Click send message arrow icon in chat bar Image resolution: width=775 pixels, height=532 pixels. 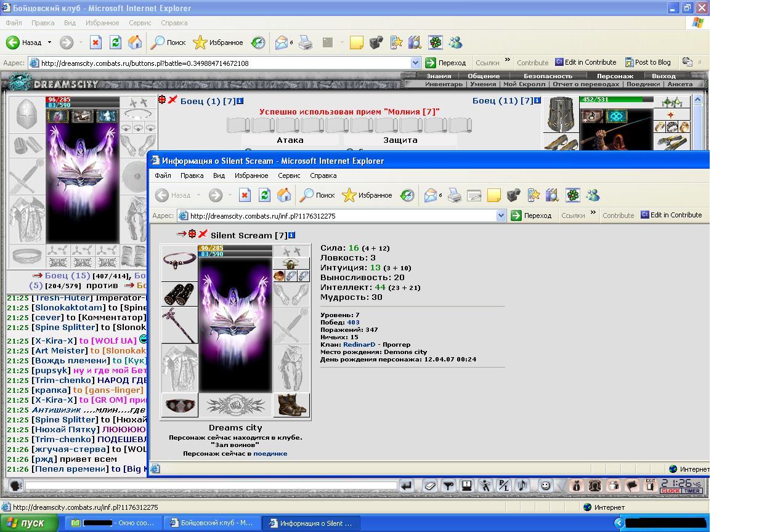[406, 486]
